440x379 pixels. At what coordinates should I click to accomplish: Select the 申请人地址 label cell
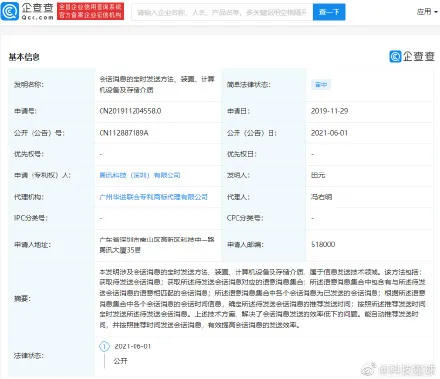52,245
